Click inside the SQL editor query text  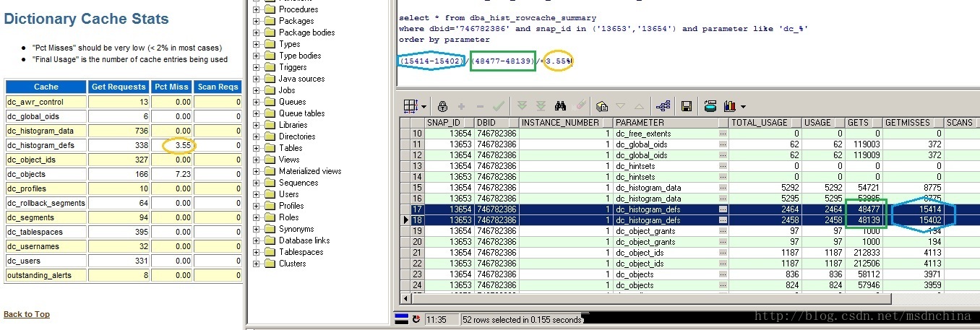click(603, 29)
